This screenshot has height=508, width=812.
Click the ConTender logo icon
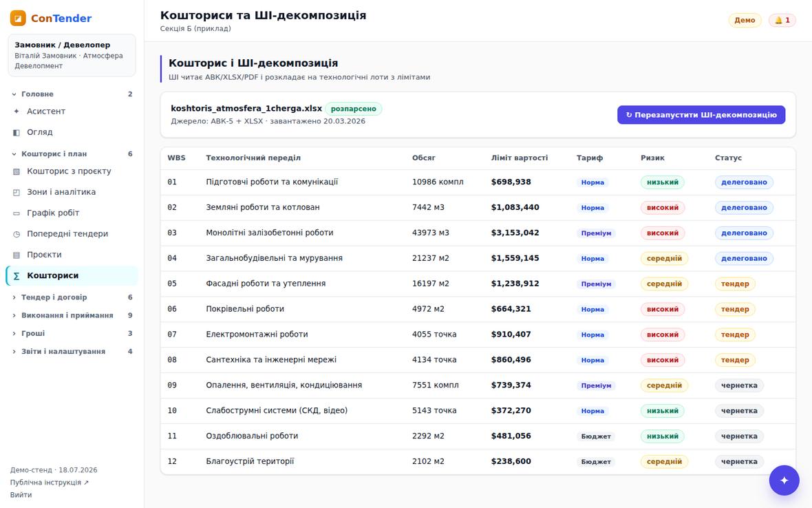(18, 18)
